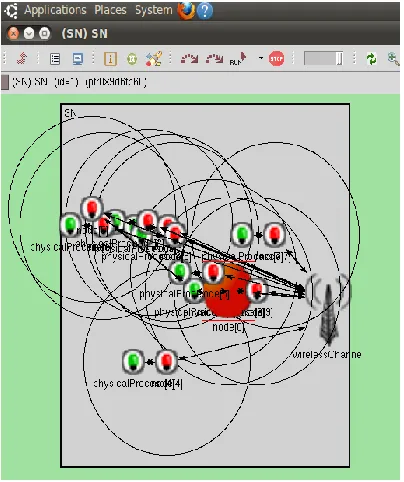This screenshot has height=482, width=404.
Task: Click the inspector title text '(SN) SN (id=1)'
Action: pyautogui.click(x=45, y=82)
